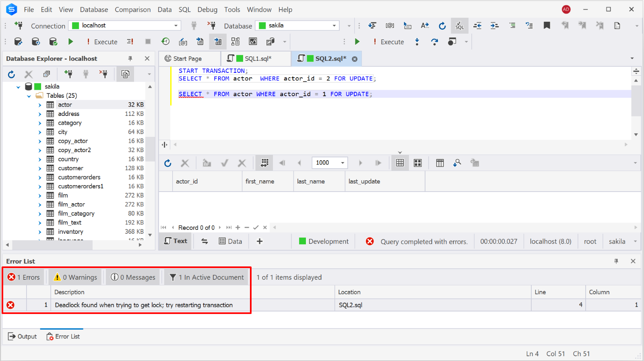Expand the actor table node
644x361 pixels.
[40, 105]
